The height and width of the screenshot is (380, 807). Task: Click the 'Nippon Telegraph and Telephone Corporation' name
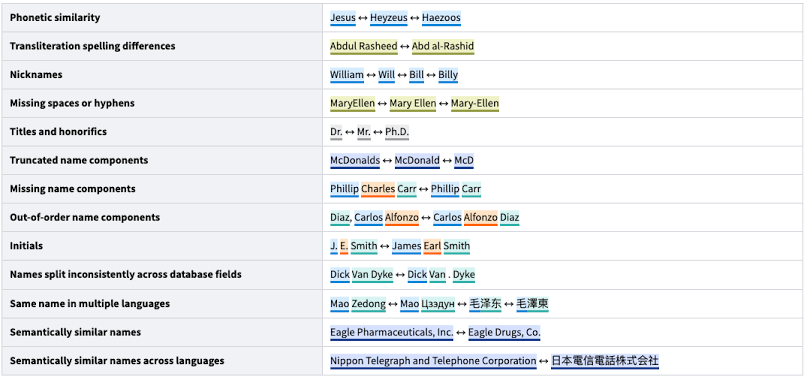pos(433,361)
